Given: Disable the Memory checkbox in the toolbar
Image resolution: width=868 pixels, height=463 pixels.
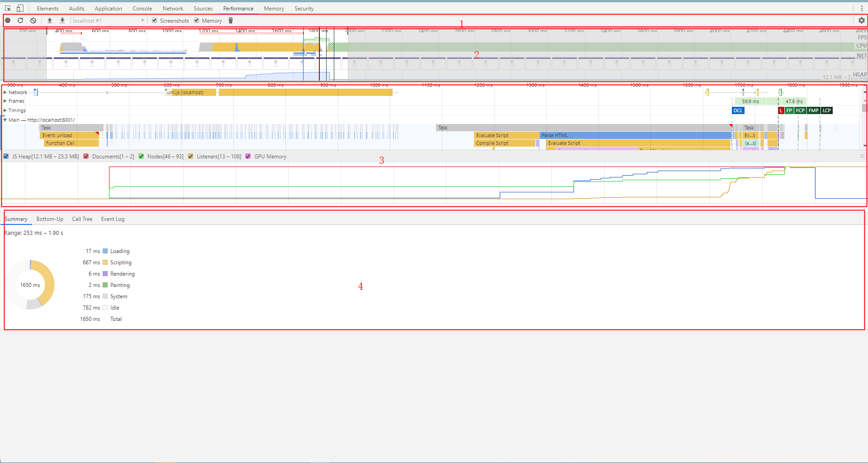Looking at the screenshot, I should click(x=197, y=20).
